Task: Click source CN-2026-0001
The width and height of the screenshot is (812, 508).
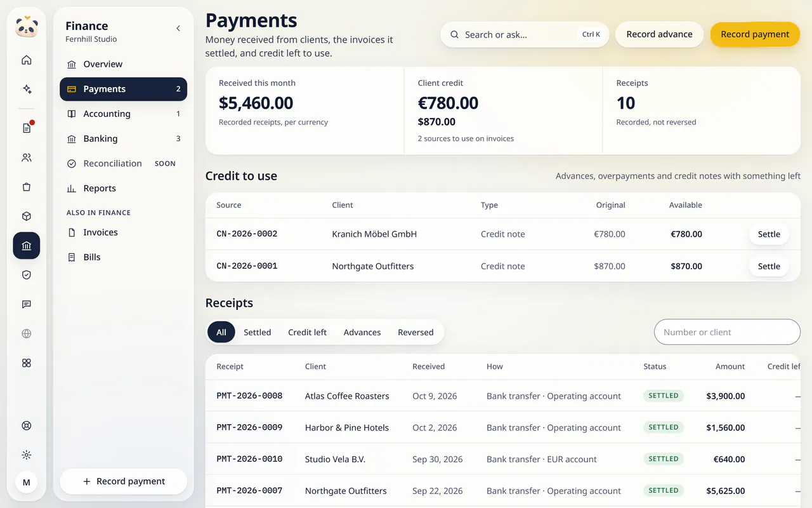Action: pos(247,266)
